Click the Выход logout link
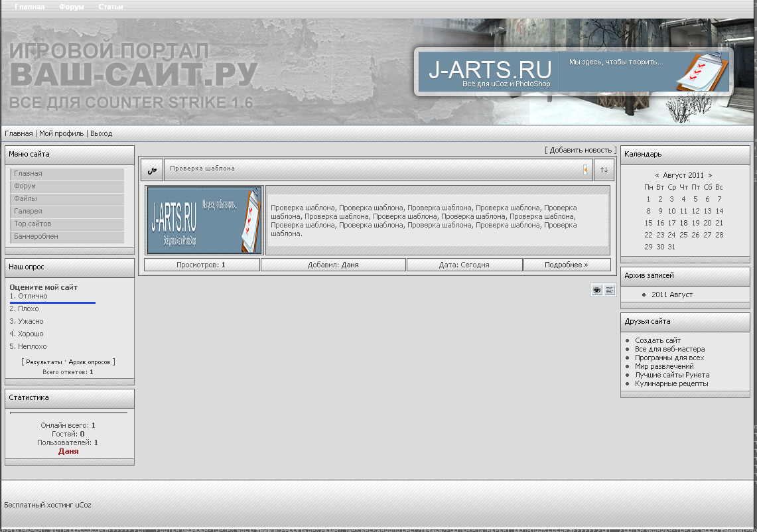757x532 pixels. [x=102, y=134]
